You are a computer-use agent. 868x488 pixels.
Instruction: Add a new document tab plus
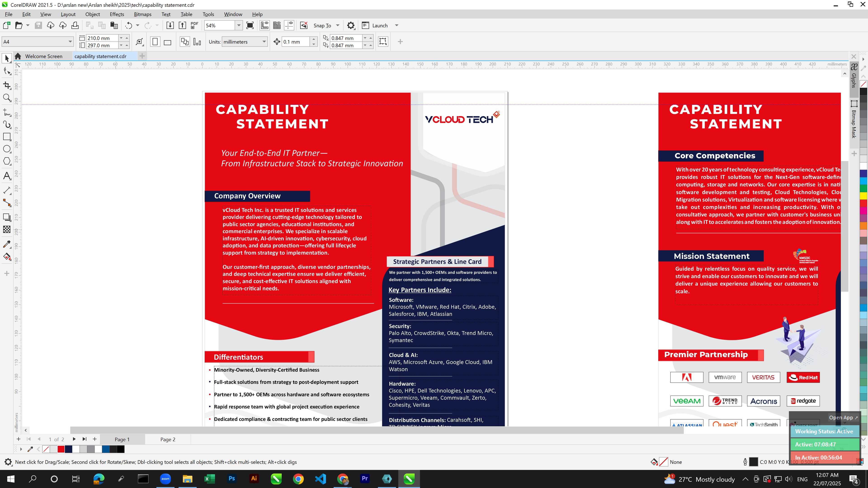click(142, 56)
